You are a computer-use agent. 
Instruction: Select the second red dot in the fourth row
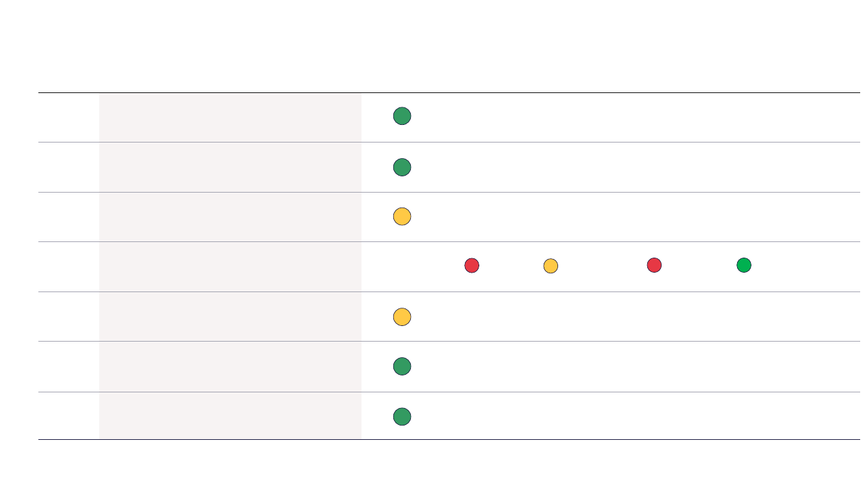point(654,265)
